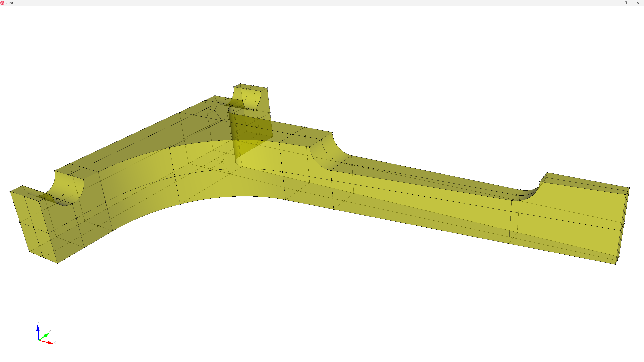Viewport: 644px width, 362px height.
Task: Click the X label on the axis triad
Action: 55,343
